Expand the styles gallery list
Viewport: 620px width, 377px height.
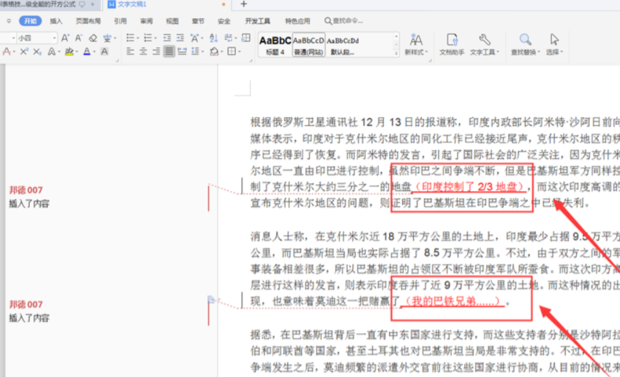pos(396,53)
